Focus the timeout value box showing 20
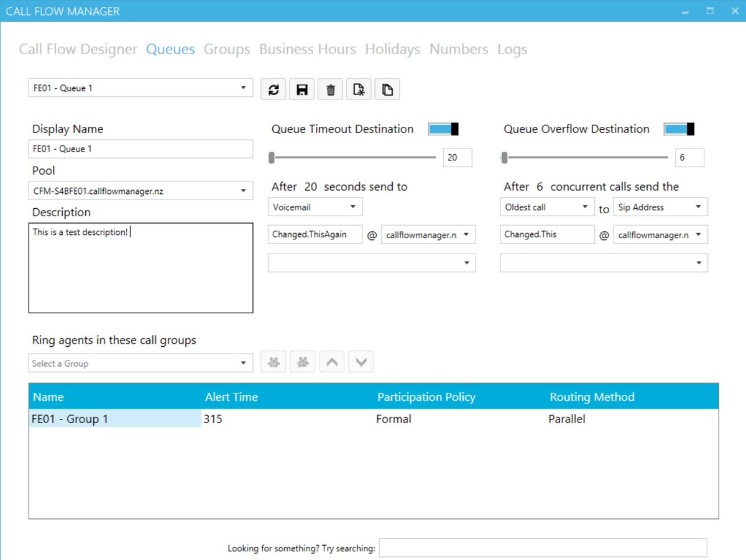 [458, 158]
